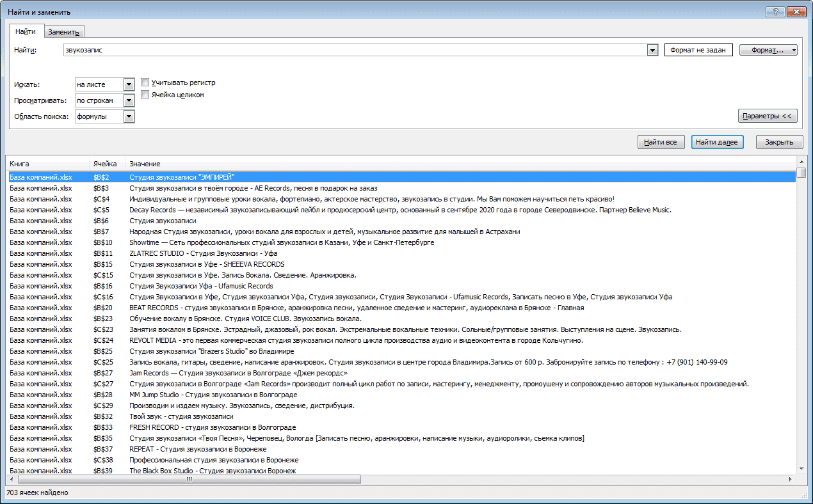Image resolution: width=813 pixels, height=504 pixels.
Task: Open the Формат... button menu
Action: (768, 50)
